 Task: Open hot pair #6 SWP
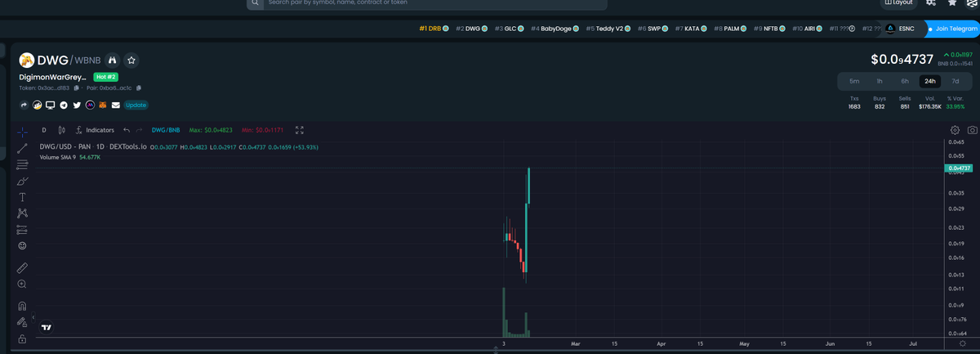coord(653,29)
